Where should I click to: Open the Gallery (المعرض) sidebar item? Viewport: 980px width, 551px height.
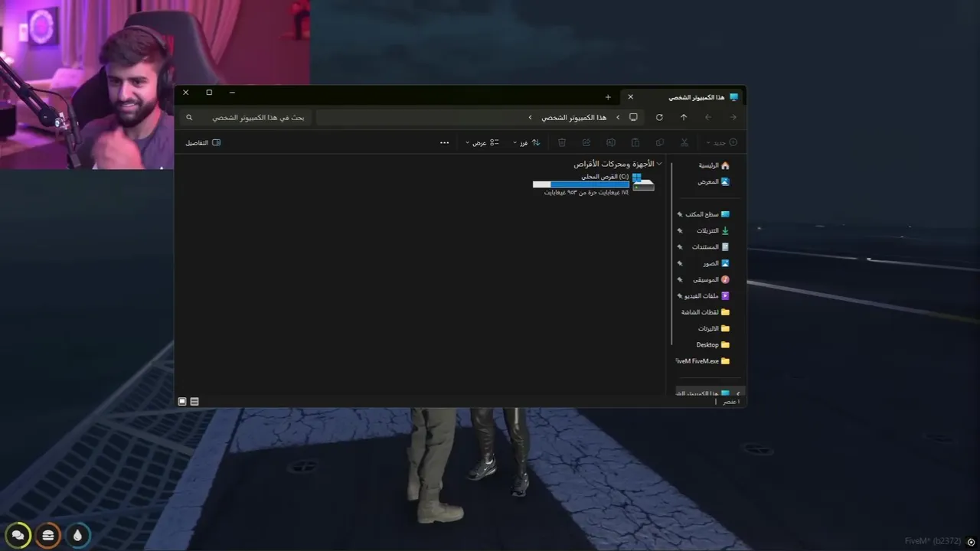pos(714,182)
